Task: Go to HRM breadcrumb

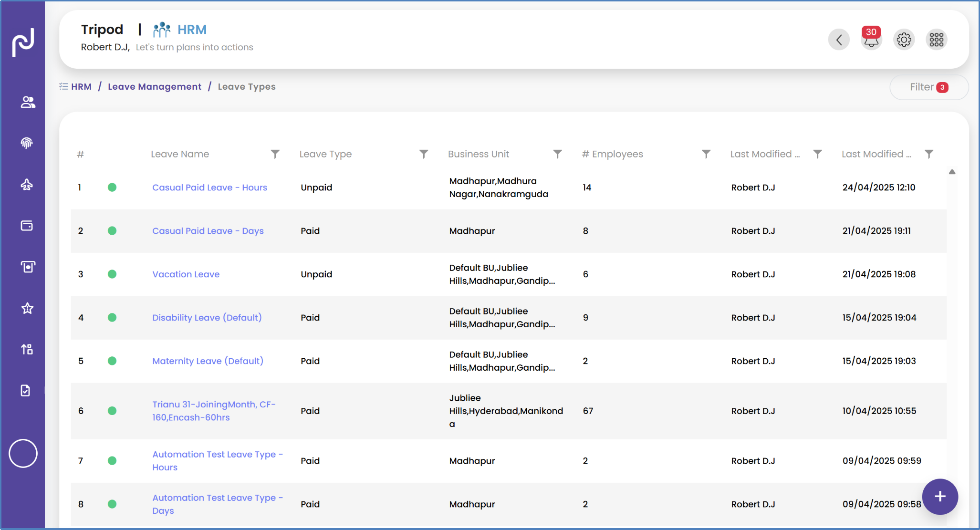Action: [81, 87]
